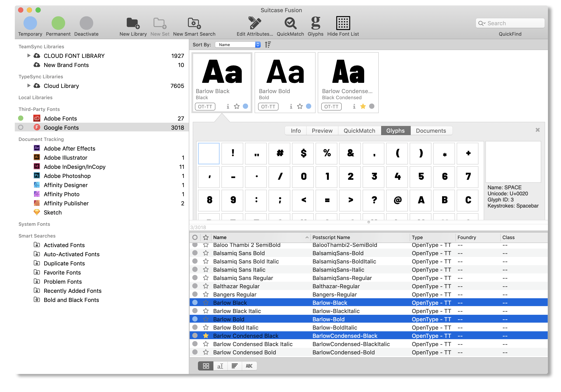Image resolution: width=561 pixels, height=392 pixels.
Task: Click Hide Font List grid icon
Action: [343, 23]
